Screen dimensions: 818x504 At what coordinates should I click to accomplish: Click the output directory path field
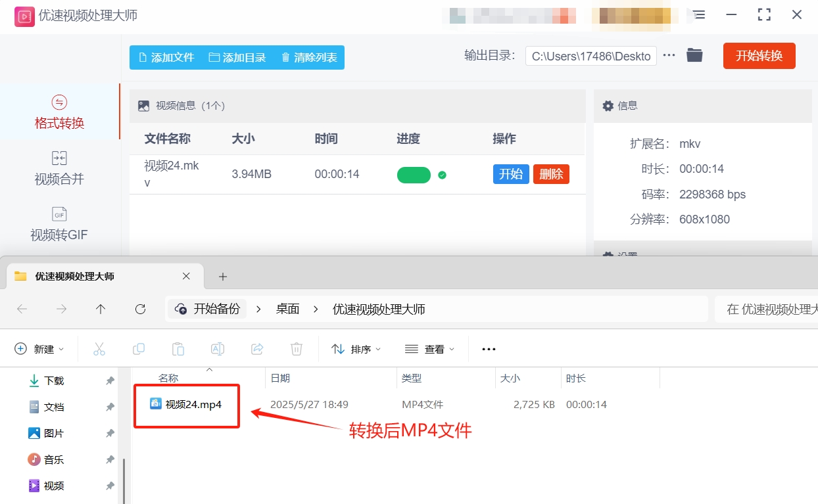coord(590,57)
